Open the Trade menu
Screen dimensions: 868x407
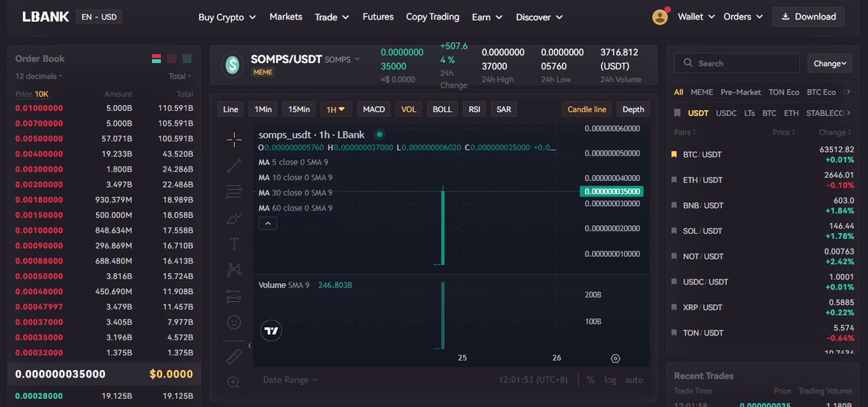coord(332,17)
